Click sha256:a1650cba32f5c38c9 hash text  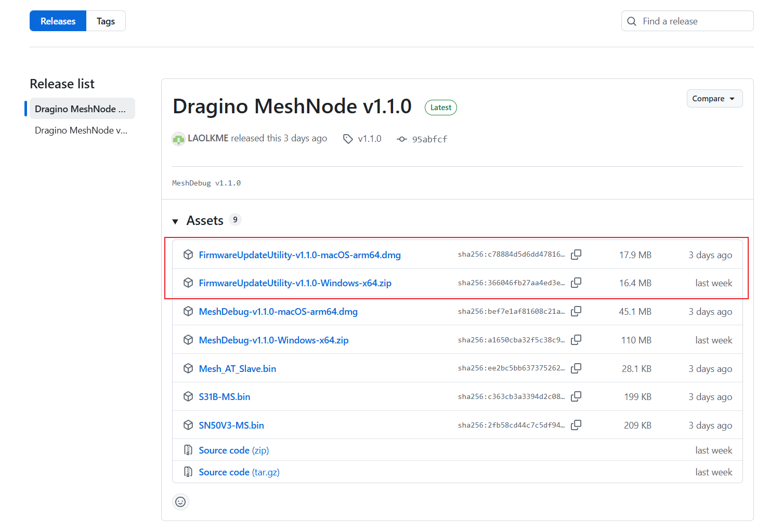[511, 340]
